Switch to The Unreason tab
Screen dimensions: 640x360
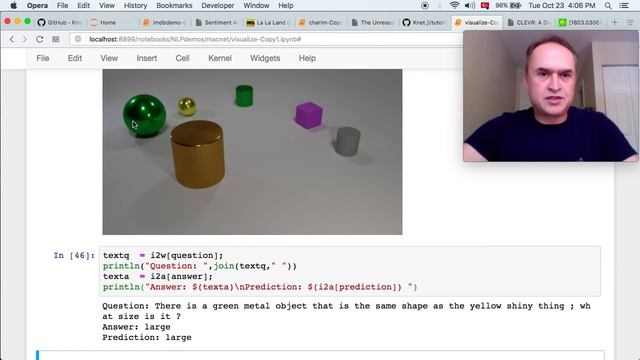(373, 22)
